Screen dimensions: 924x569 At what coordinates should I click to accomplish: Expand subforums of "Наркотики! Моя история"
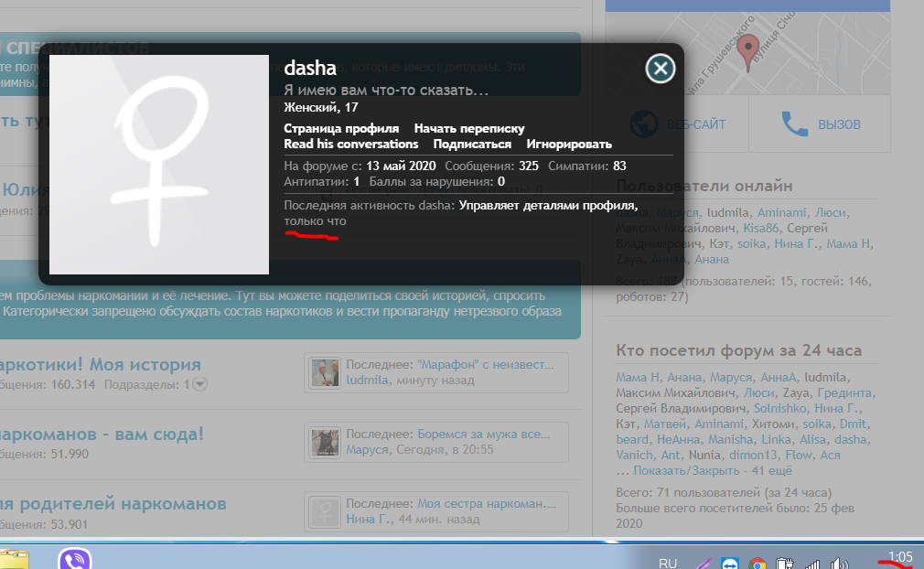(200, 384)
